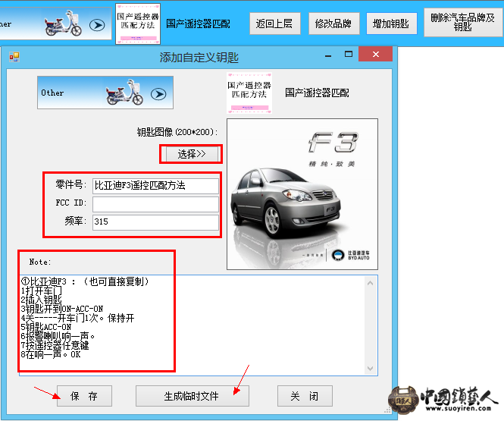Click the note line 8在响一声。OK
This screenshot has height=421, width=504.
click(51, 355)
